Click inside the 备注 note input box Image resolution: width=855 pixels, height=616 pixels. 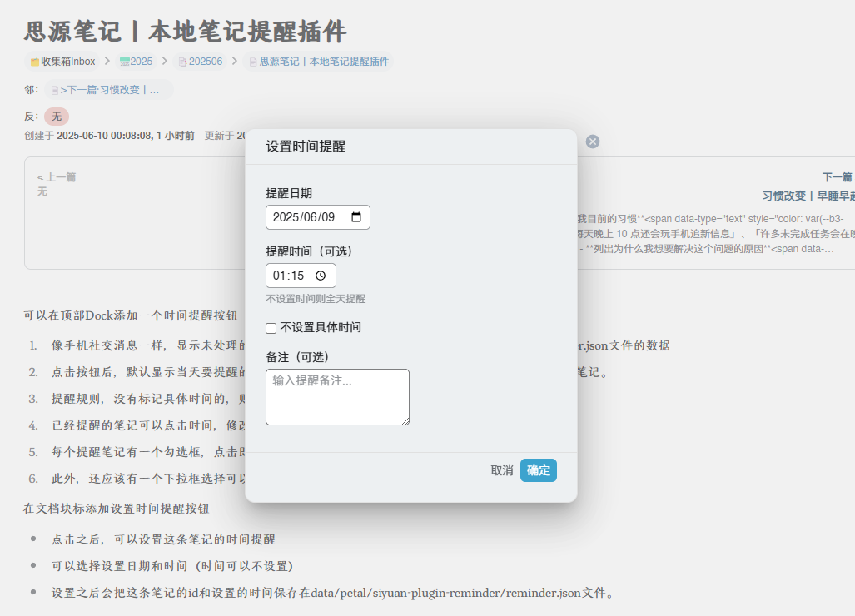click(x=336, y=395)
